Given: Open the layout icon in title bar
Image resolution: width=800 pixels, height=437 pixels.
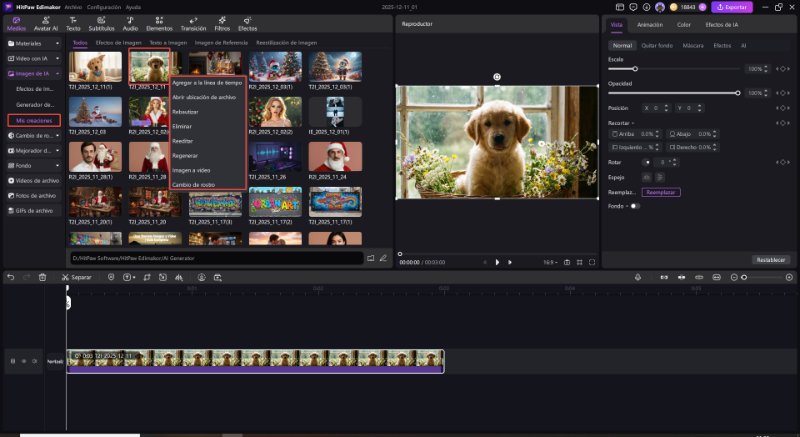Looking at the screenshot, I should (x=620, y=7).
